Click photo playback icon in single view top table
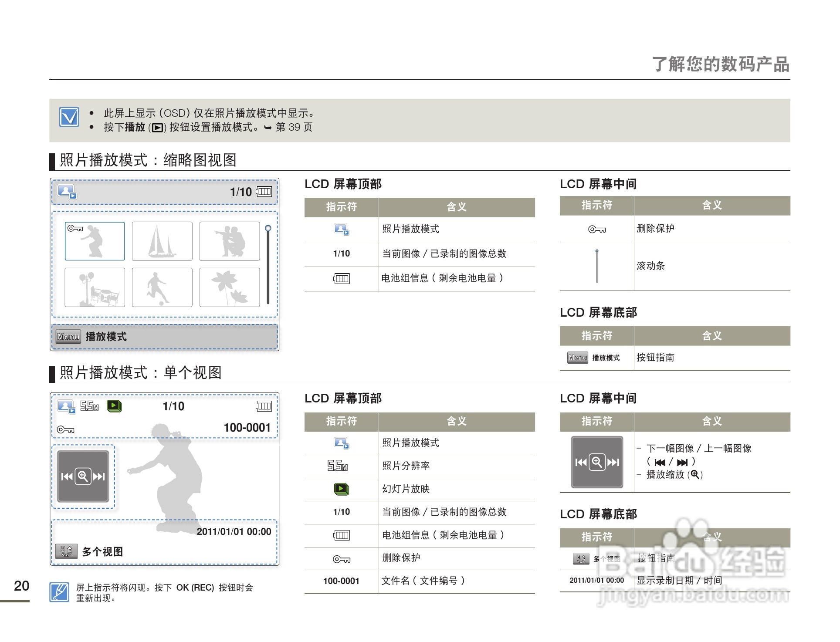The height and width of the screenshot is (642, 840). (342, 443)
